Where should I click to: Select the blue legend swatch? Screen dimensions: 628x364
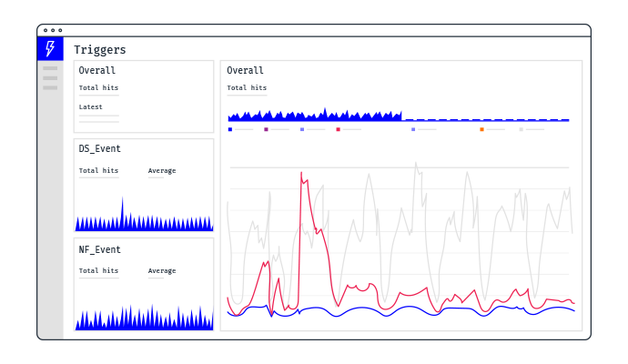tap(230, 129)
